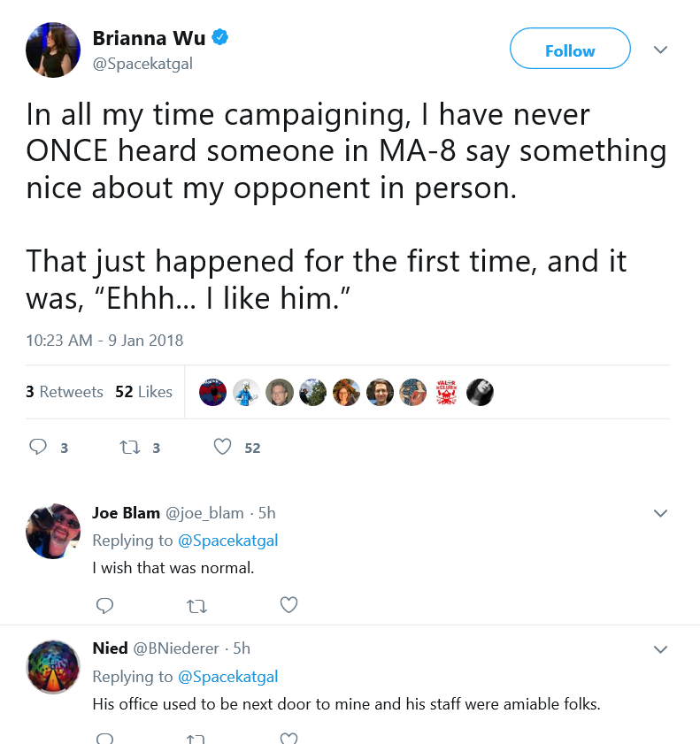This screenshot has height=744, width=700.
Task: Open Brianna Wu's profile picture
Action: (53, 50)
